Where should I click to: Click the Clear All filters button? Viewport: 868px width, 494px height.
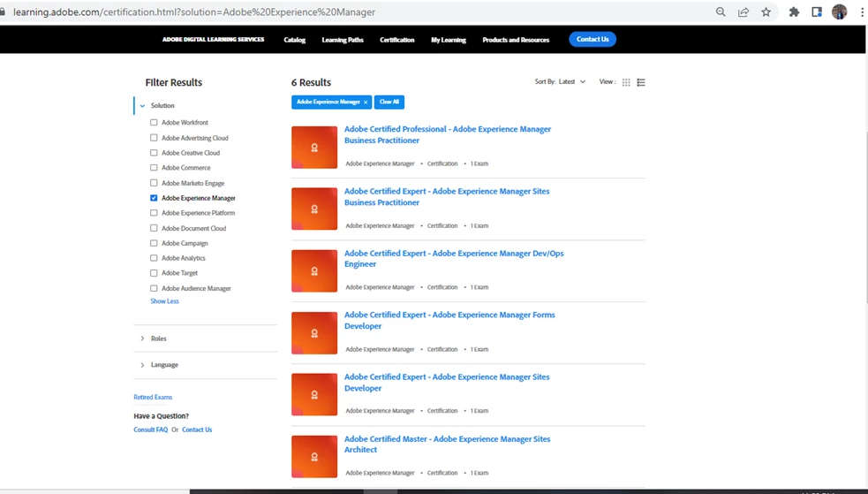pyautogui.click(x=389, y=102)
